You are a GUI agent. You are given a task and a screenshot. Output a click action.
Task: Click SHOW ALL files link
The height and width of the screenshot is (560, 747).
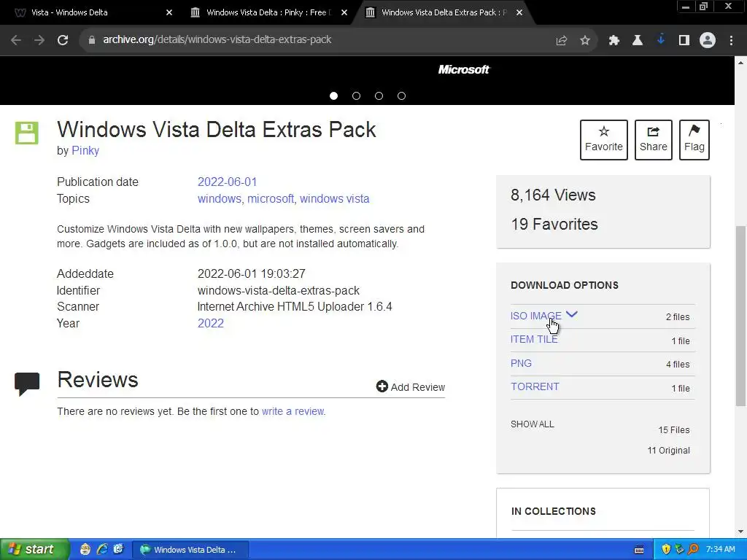(x=532, y=424)
